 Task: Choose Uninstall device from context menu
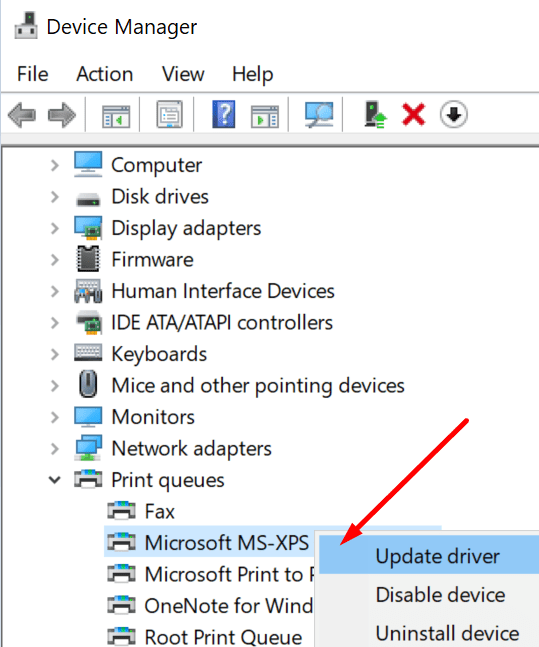[x=429, y=633]
